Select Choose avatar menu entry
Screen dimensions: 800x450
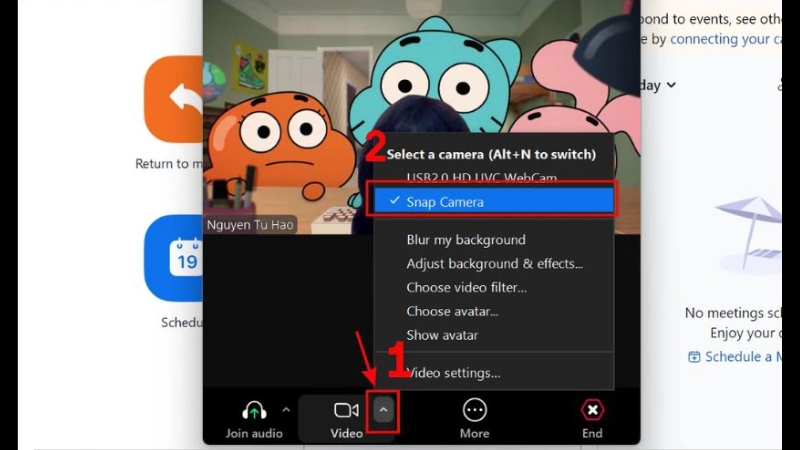coord(452,311)
